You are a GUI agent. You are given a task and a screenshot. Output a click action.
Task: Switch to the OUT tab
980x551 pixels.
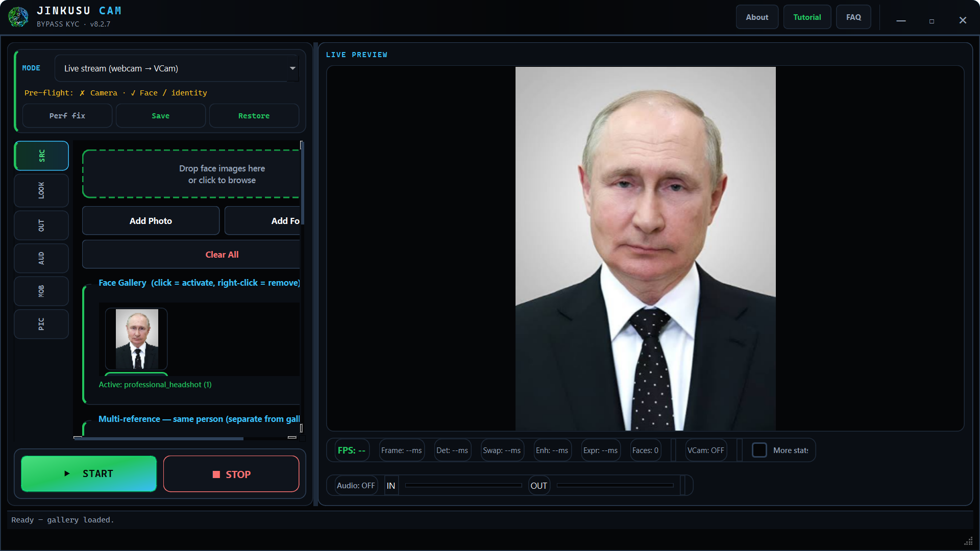(x=41, y=226)
